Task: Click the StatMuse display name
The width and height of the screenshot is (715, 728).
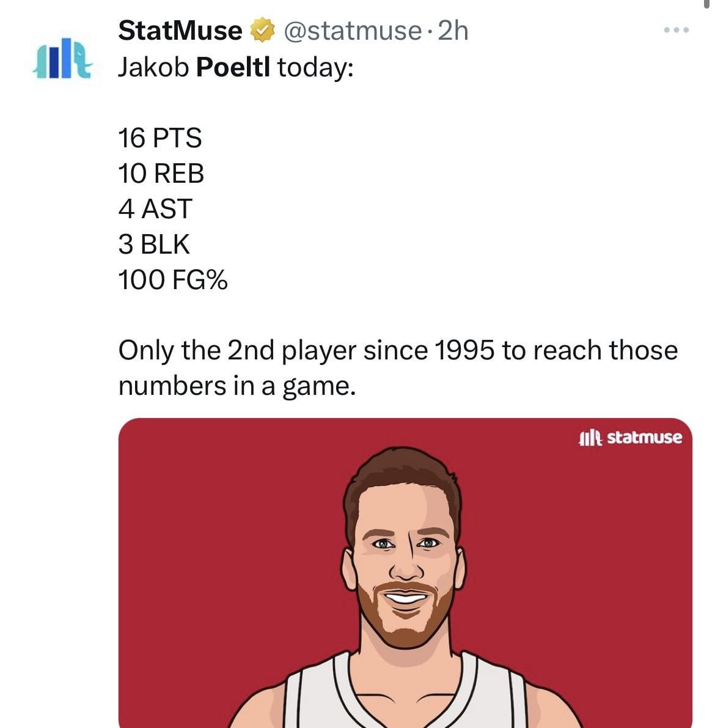Action: pos(180,31)
